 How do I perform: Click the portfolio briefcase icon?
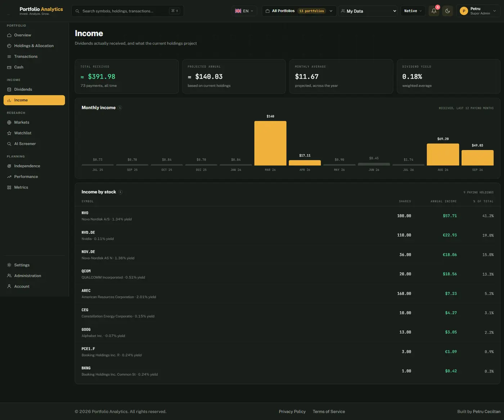pyautogui.click(x=267, y=11)
